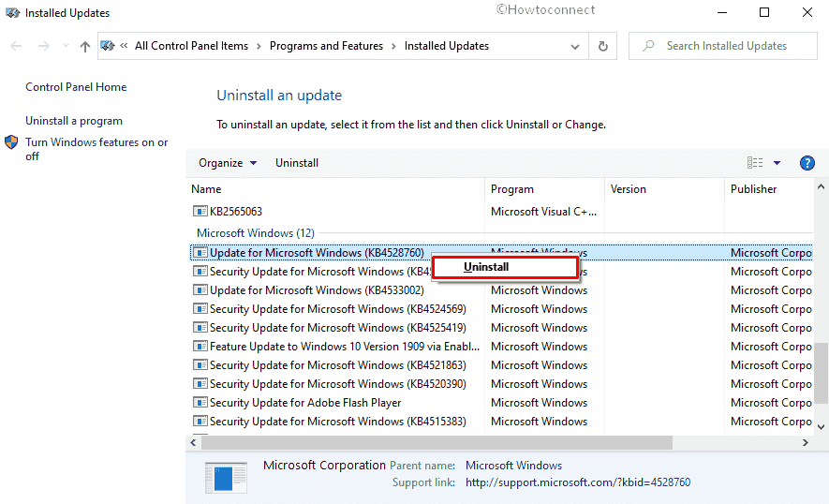Screen dimensions: 829x504
Task: Expand the address bar history dropdown
Action: click(x=575, y=47)
